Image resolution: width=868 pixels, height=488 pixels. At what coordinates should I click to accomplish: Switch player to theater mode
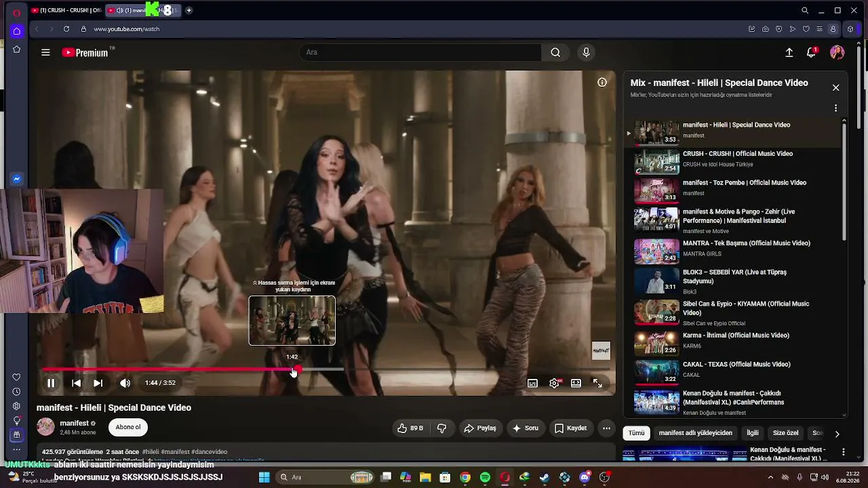tap(576, 383)
